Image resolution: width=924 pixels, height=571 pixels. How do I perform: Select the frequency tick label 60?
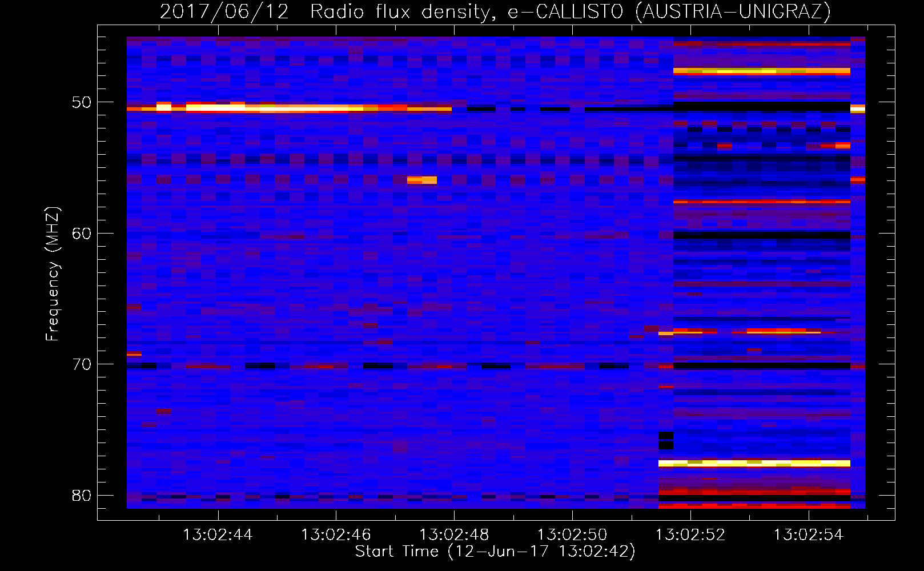[82, 234]
